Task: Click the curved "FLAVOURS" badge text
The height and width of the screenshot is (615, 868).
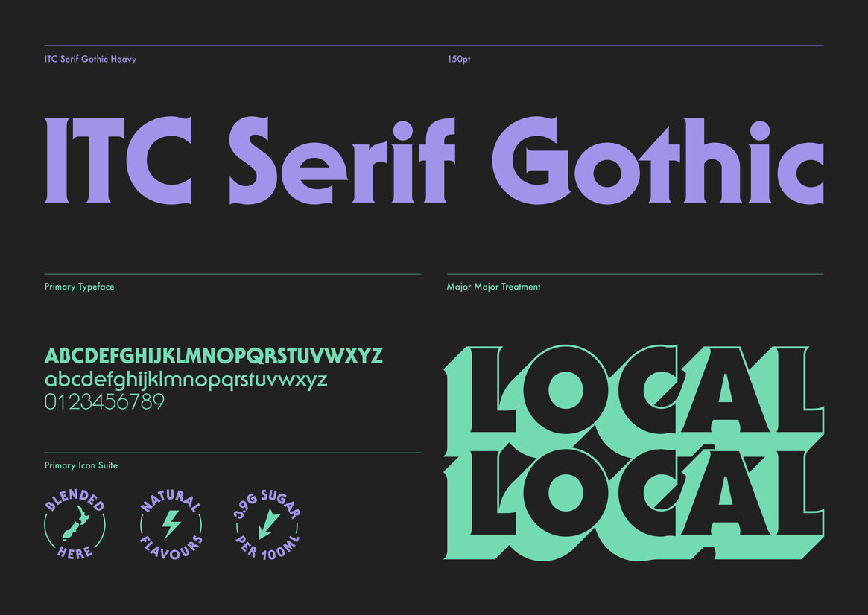Action: coord(171,550)
